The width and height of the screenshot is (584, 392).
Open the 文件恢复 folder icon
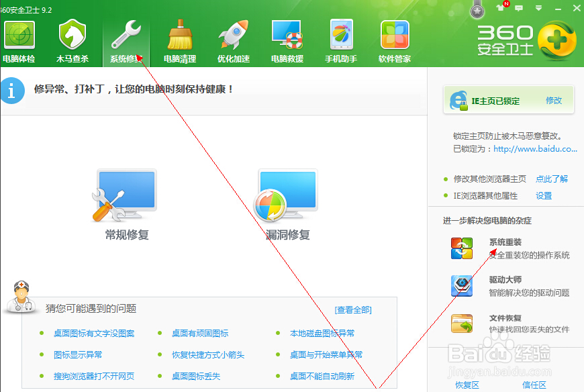click(462, 323)
